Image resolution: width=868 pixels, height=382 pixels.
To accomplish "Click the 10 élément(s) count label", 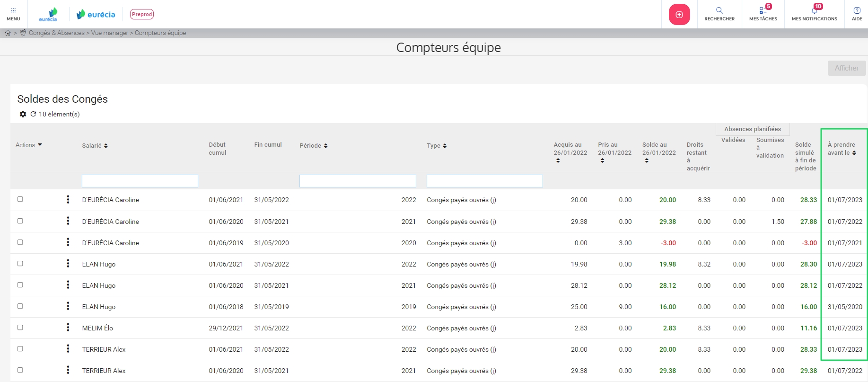I will click(59, 114).
